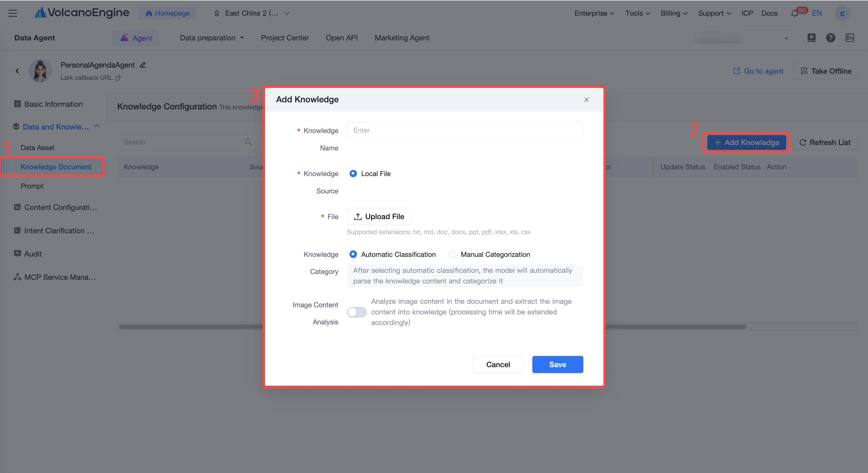Click the search magnifier icon
Image resolution: width=868 pixels, height=473 pixels.
tap(248, 142)
